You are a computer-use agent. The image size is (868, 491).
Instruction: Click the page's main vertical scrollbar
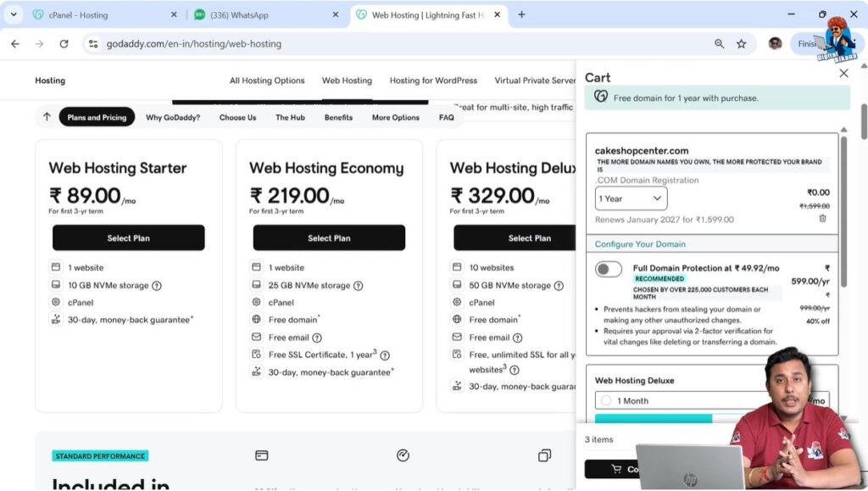pyautogui.click(x=864, y=122)
